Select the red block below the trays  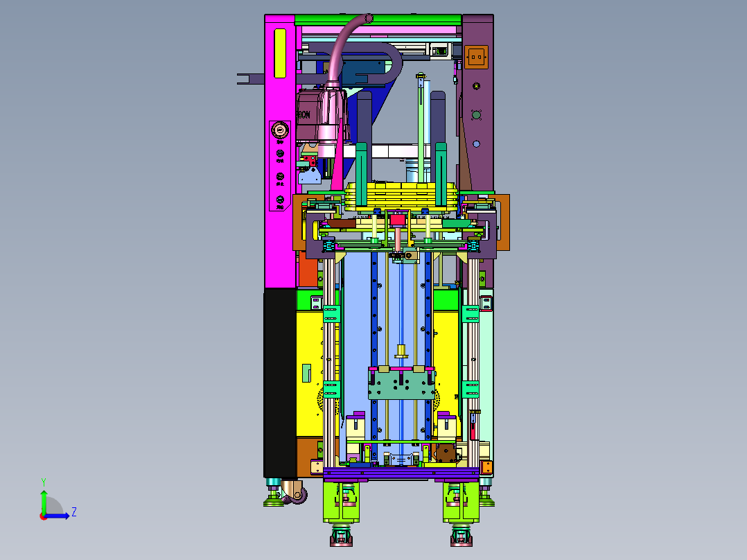click(x=397, y=220)
